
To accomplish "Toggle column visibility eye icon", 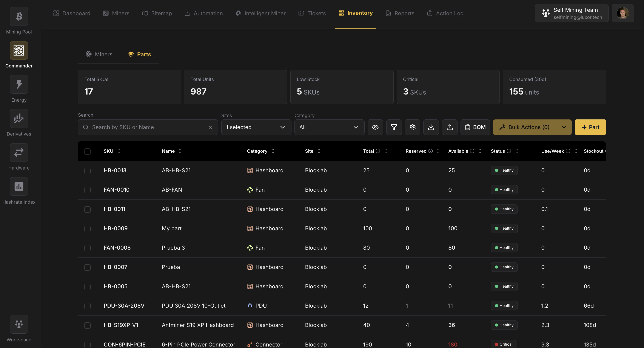I will (x=375, y=127).
